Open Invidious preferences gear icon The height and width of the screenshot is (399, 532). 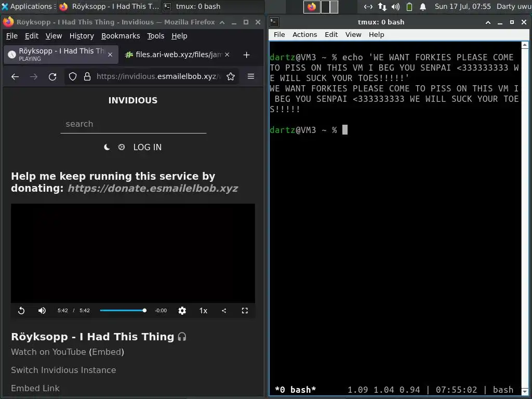122,147
